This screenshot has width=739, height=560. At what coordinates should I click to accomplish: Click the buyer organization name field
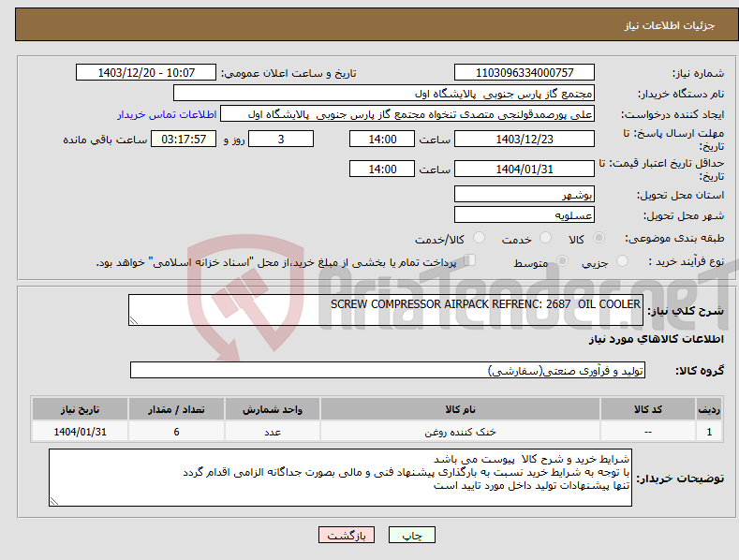(x=384, y=94)
